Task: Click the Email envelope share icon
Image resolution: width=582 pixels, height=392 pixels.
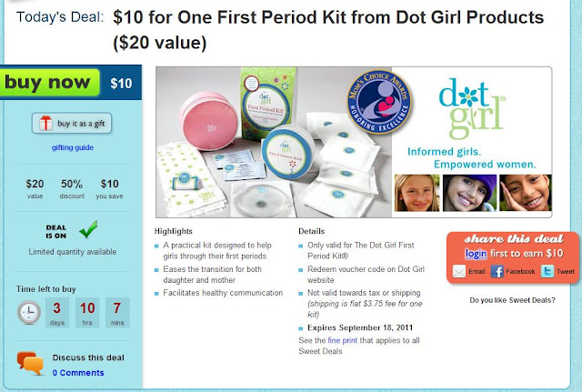Action: [x=459, y=271]
